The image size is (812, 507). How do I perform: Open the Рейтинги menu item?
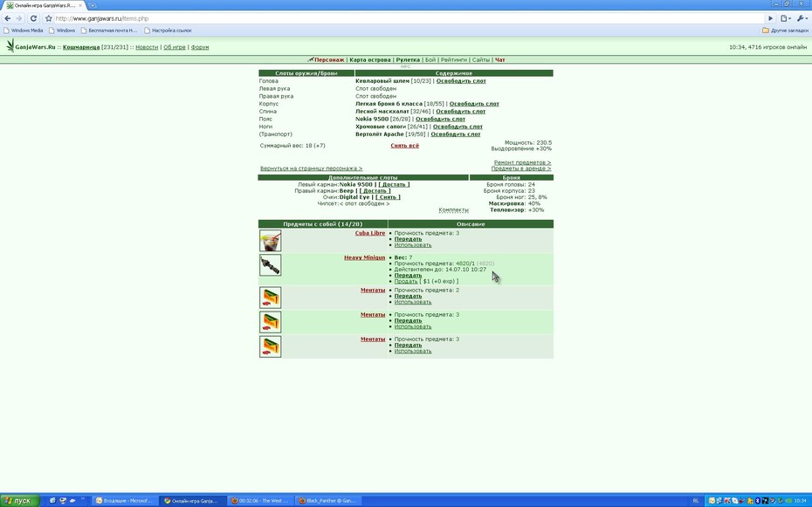coord(454,60)
